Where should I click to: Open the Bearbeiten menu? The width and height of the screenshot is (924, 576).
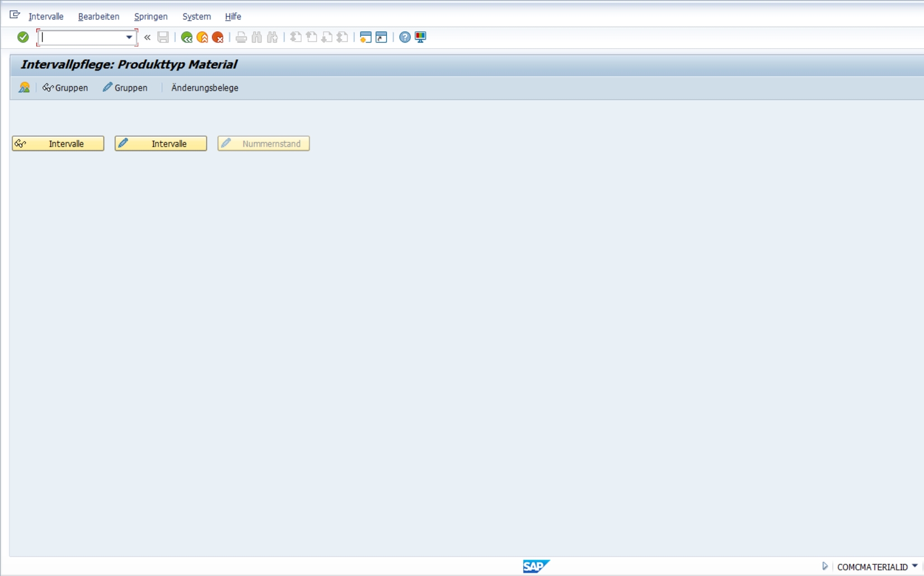coord(99,17)
